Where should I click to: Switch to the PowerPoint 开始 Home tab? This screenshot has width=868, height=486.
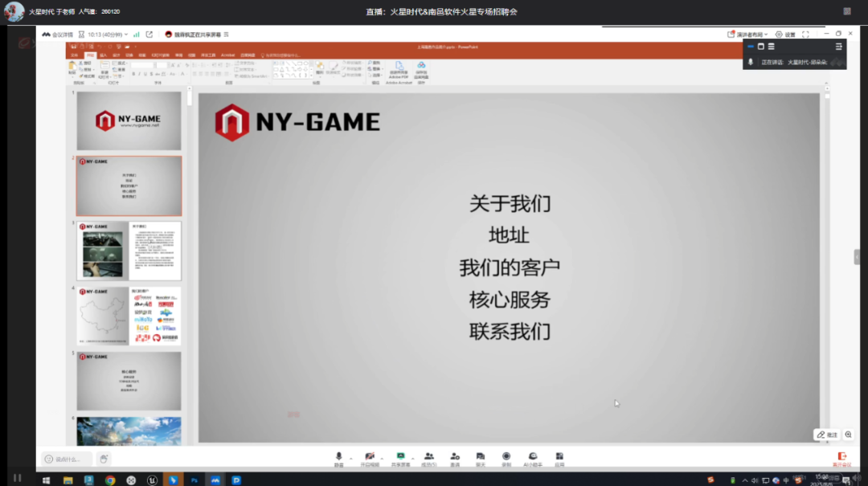(x=90, y=55)
